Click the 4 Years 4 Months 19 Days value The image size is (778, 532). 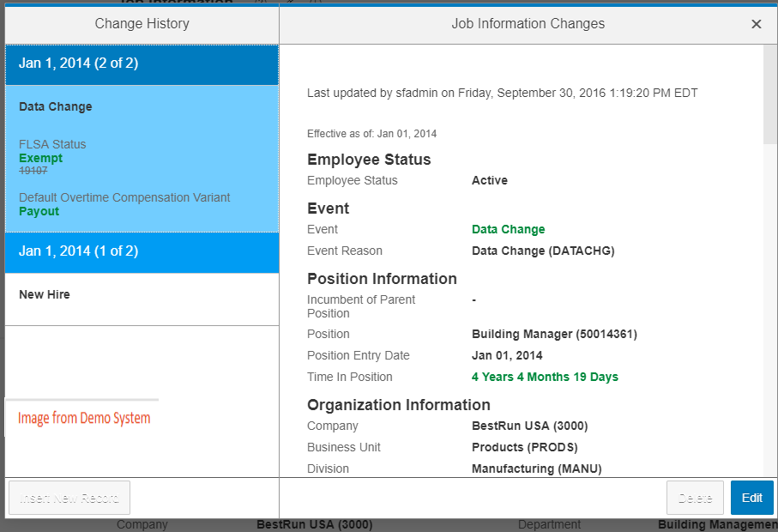pos(545,378)
